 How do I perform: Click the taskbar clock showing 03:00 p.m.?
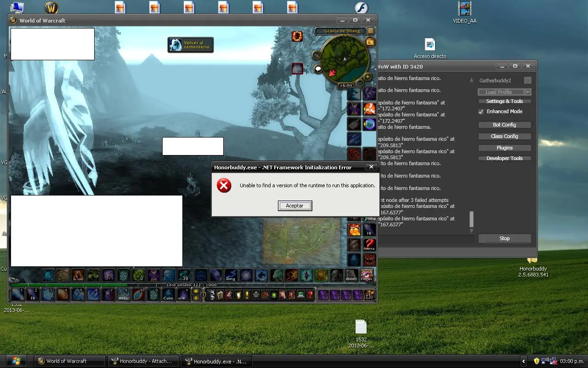[x=572, y=361]
